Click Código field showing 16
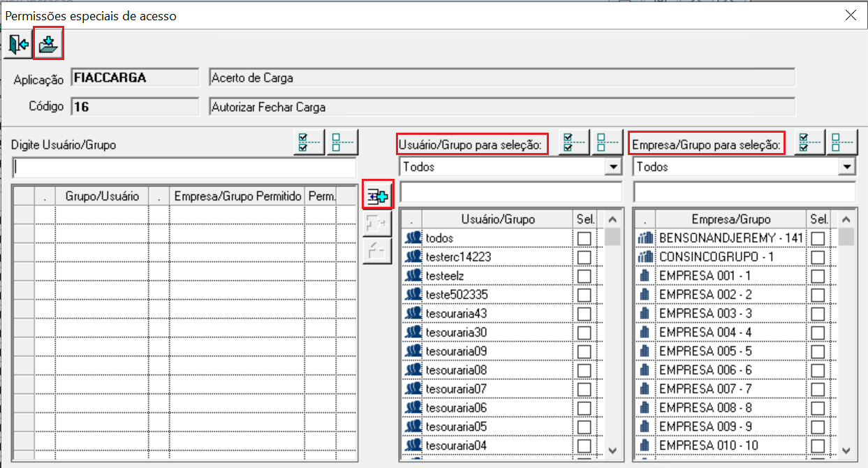868x468 pixels. point(134,107)
